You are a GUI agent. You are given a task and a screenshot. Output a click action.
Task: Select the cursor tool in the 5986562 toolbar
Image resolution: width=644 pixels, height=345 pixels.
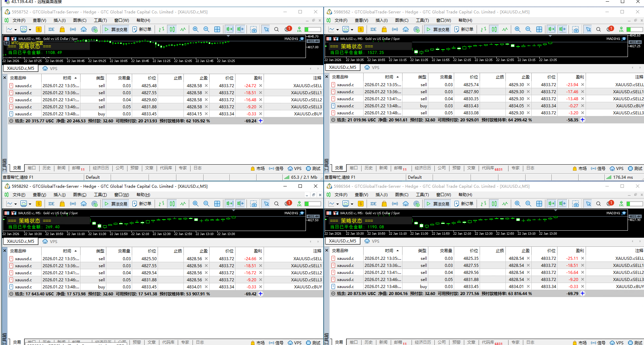pyautogui.click(x=588, y=30)
